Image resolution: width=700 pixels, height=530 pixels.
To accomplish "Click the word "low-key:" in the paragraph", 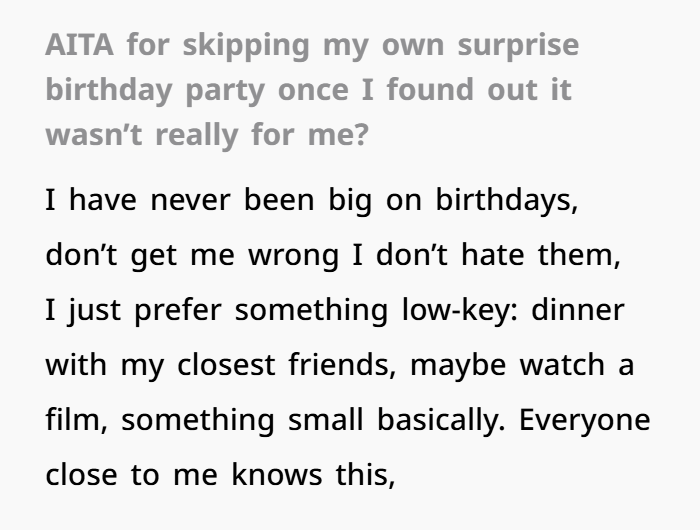I will click(448, 309).
